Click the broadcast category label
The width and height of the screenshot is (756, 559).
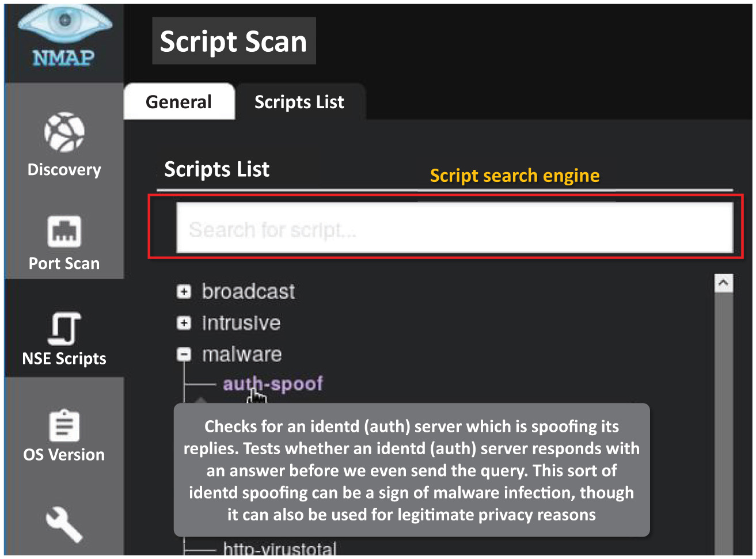[x=248, y=291]
